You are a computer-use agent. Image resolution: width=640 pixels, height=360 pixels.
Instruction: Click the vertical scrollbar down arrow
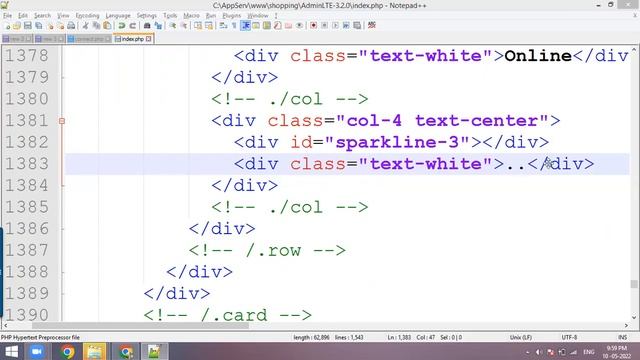coord(634,318)
